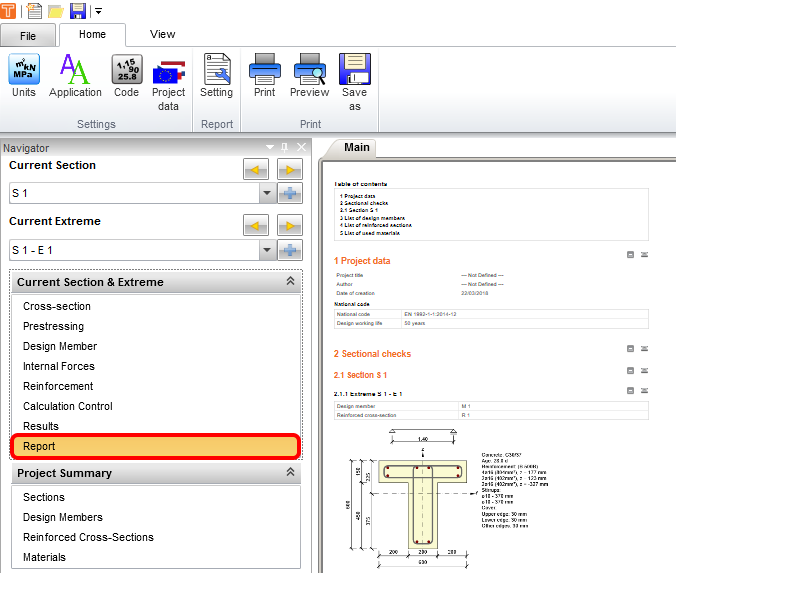Collapse the Project Summary group
The image size is (800, 600).
pyautogui.click(x=290, y=473)
